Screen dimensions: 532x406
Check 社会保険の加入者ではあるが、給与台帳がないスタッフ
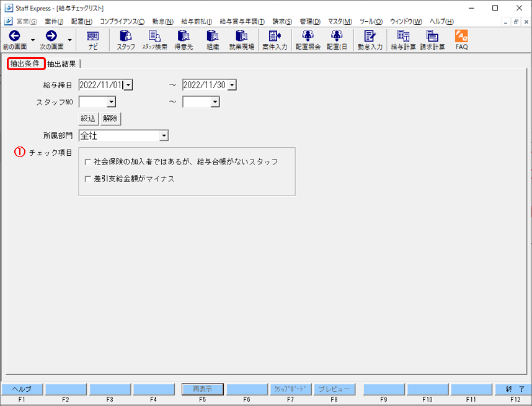88,162
